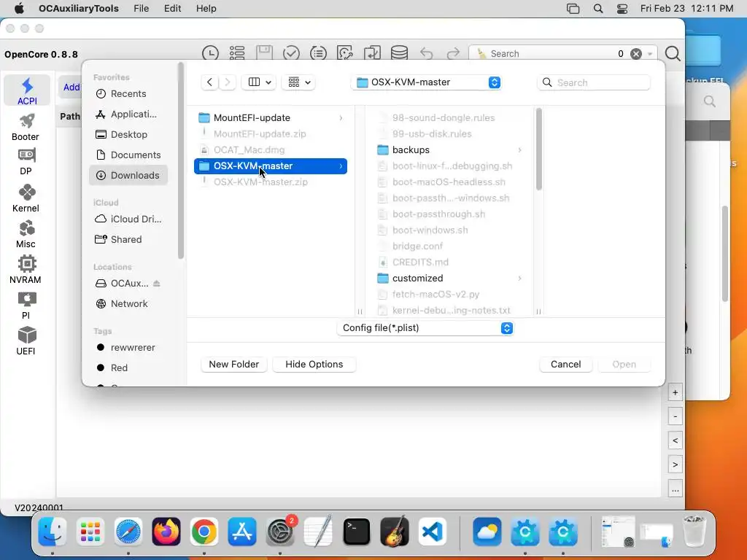This screenshot has width=747, height=560.
Task: Go back in file dialog
Action: click(x=209, y=82)
